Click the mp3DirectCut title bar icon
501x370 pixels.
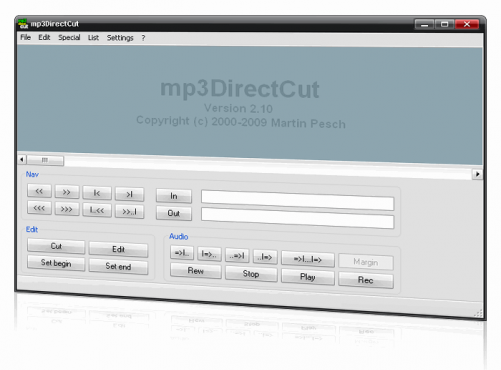pyautogui.click(x=23, y=24)
